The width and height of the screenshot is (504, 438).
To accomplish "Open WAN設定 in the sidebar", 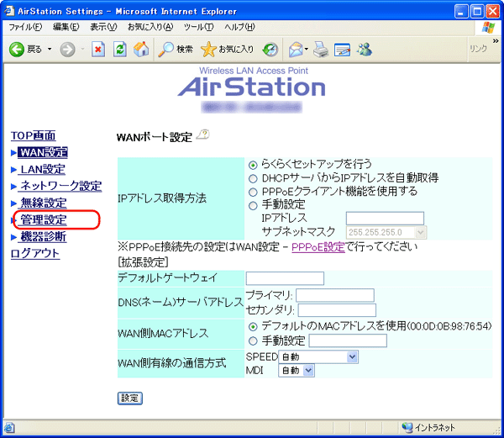I will click(x=43, y=152).
